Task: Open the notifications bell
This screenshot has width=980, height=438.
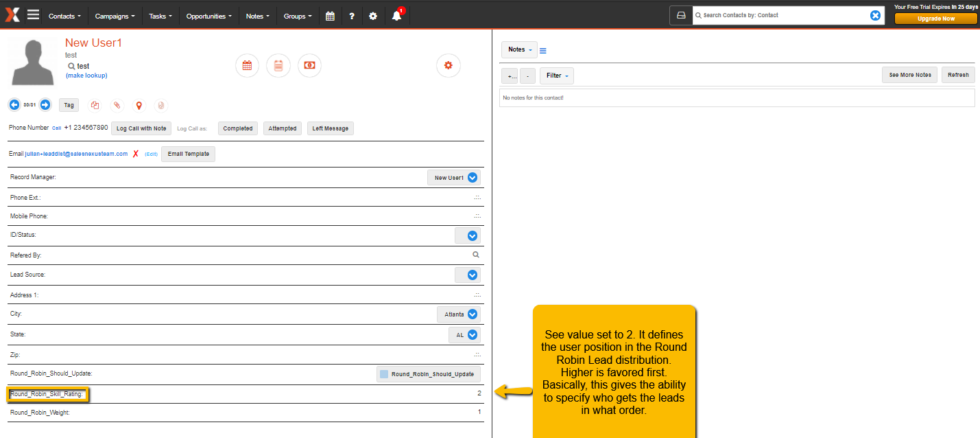Action: [x=396, y=16]
